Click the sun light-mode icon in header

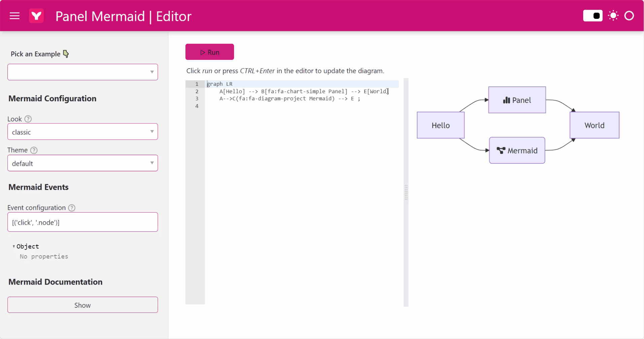613,15
